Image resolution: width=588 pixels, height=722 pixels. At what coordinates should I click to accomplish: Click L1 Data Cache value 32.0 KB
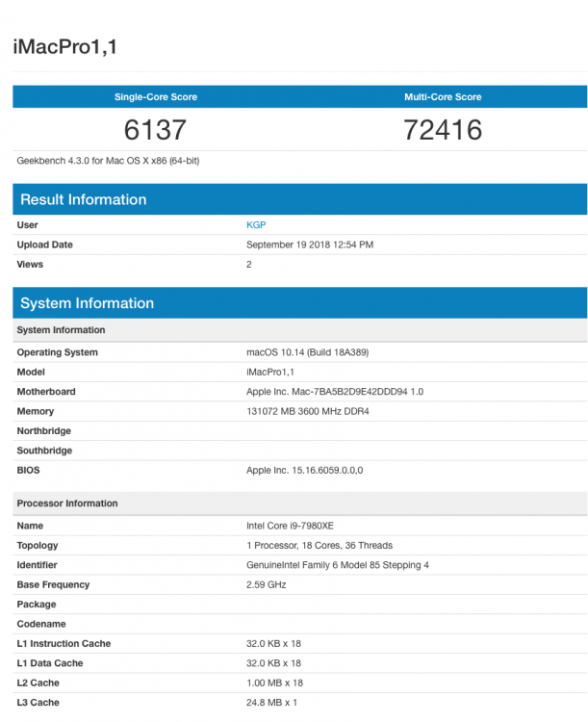point(273,663)
